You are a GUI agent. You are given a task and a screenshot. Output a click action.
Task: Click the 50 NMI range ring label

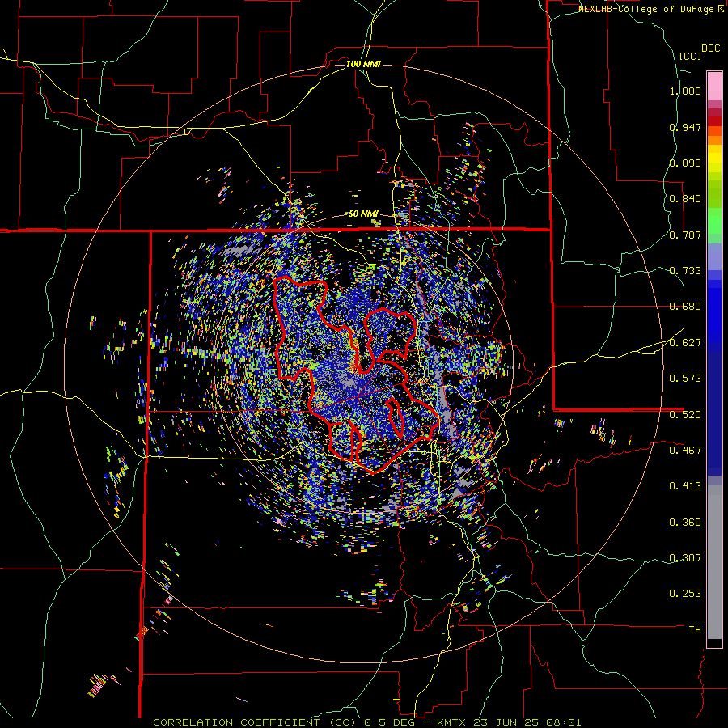click(x=363, y=214)
